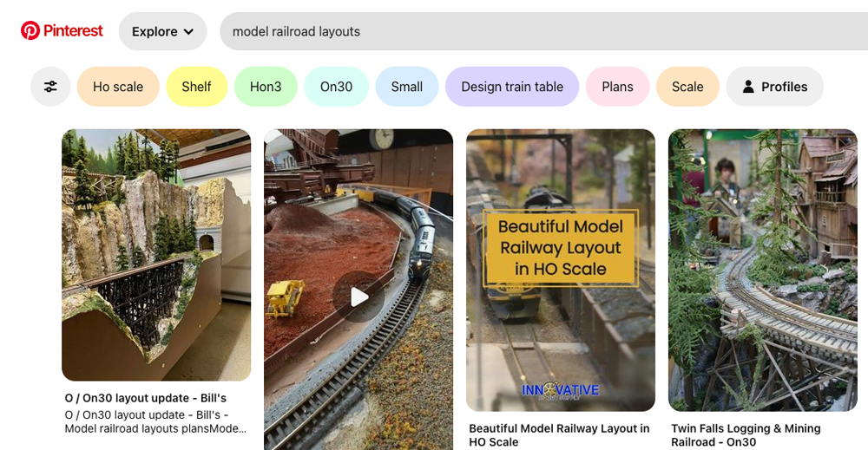
Task: Switch to Profiles search results
Action: click(774, 87)
